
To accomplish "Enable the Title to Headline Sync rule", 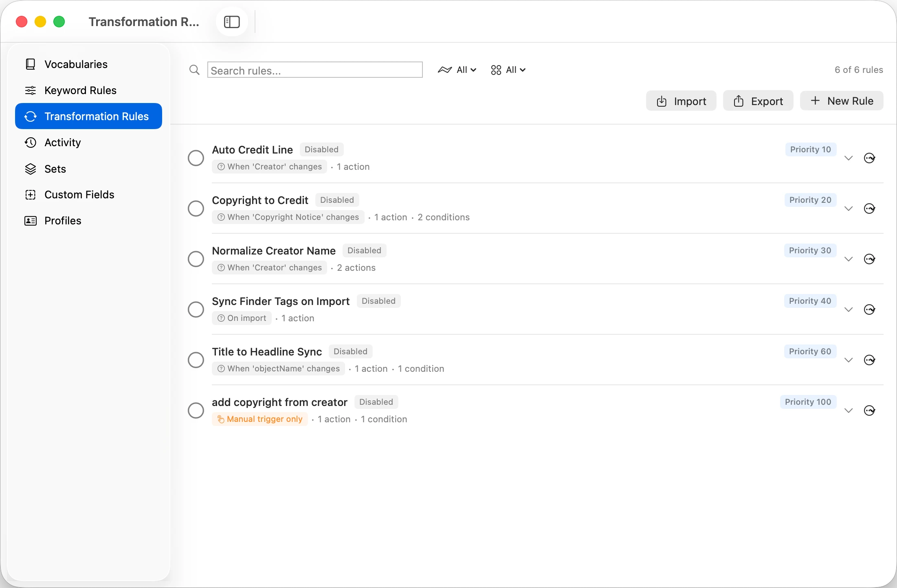I will [196, 360].
